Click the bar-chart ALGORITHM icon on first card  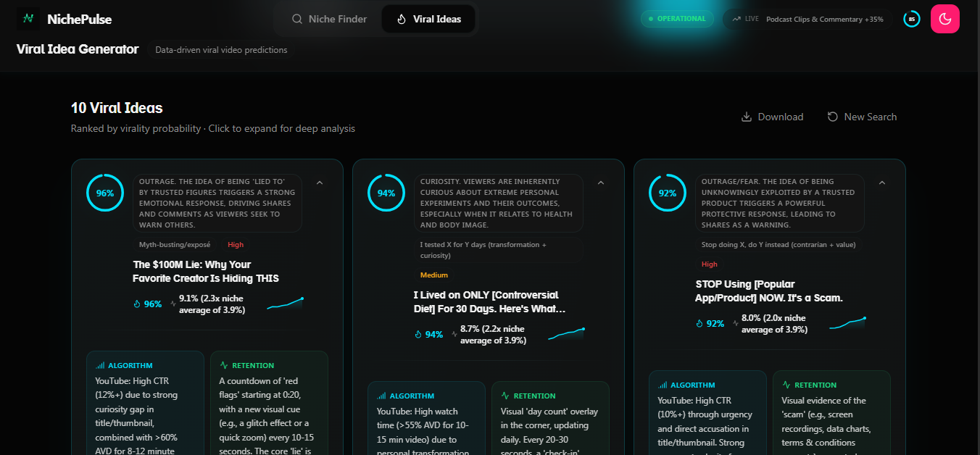(101, 365)
